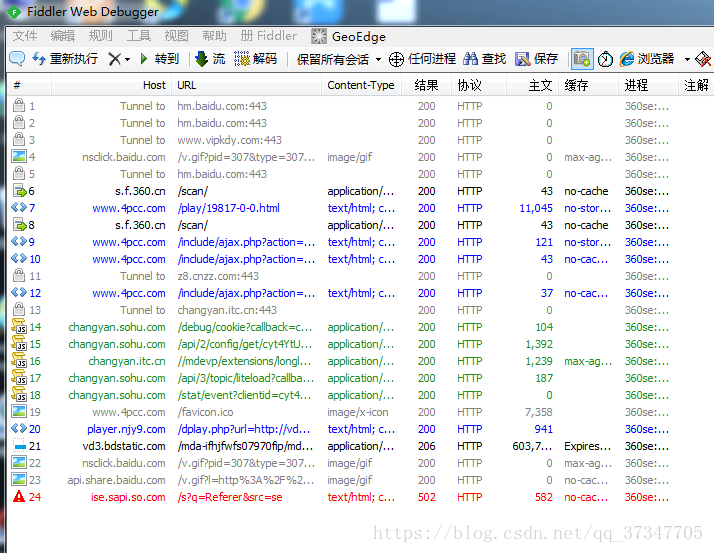Image resolution: width=714 pixels, height=553 pixels.
Task: Click the comment speech bubble icon
Action: (x=17, y=59)
